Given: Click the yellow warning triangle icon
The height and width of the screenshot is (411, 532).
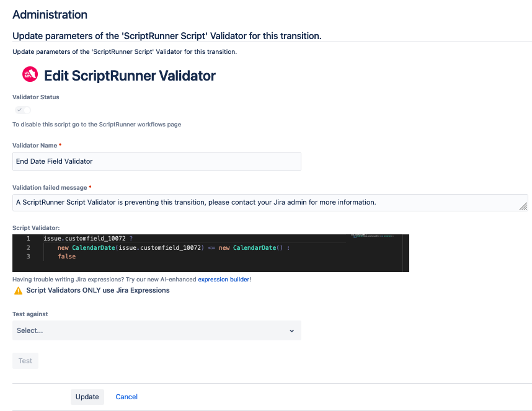Looking at the screenshot, I should pyautogui.click(x=18, y=290).
